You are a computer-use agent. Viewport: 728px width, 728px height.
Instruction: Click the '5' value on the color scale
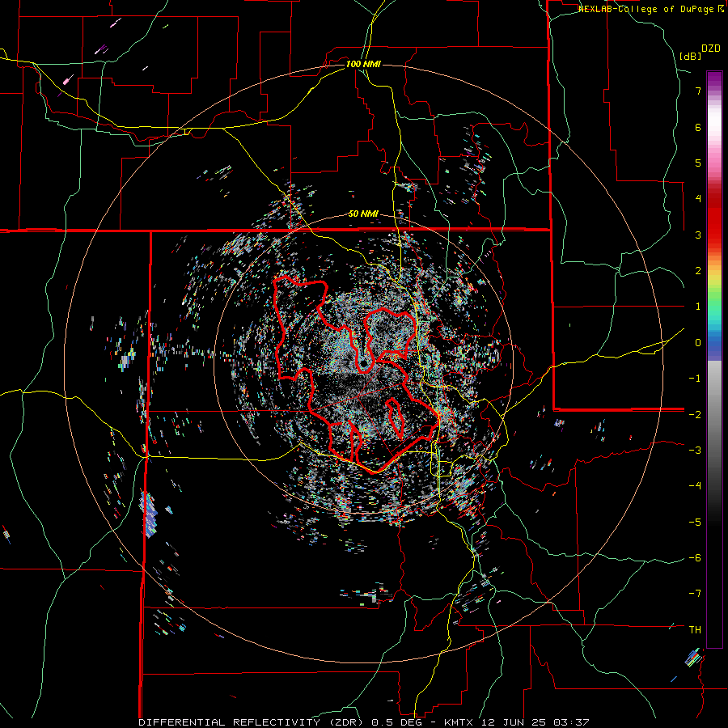point(698,163)
